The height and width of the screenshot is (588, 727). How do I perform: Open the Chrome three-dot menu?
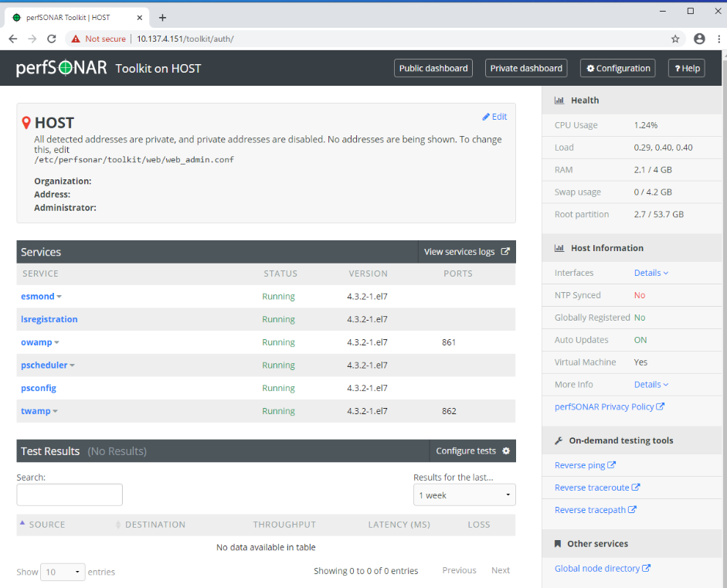coord(719,39)
